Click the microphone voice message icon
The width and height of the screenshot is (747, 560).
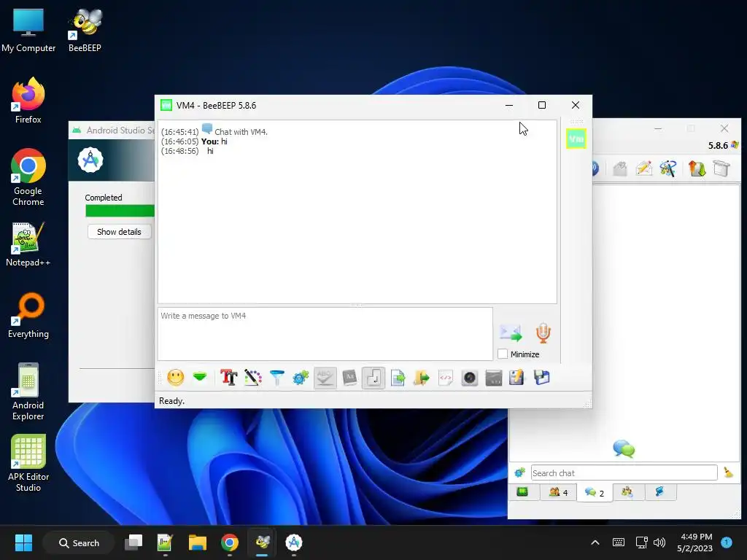click(543, 332)
